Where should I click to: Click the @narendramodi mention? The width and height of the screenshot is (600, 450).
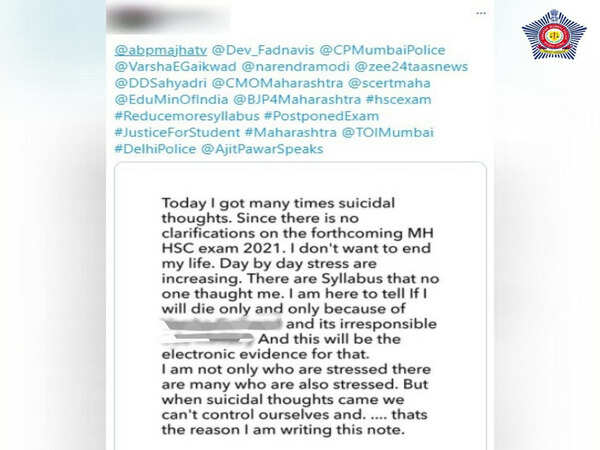tap(295, 67)
